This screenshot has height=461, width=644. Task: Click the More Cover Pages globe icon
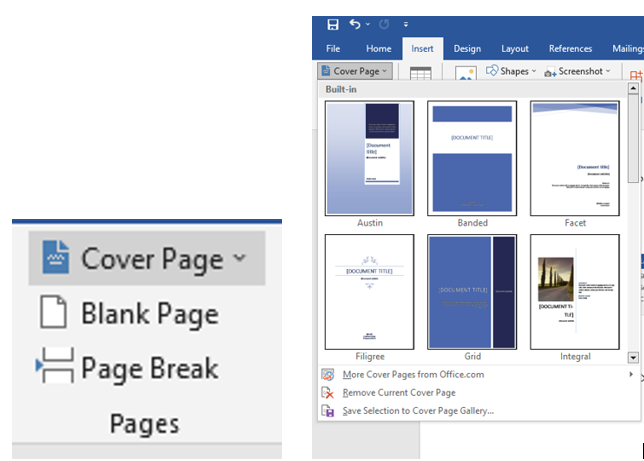point(328,374)
